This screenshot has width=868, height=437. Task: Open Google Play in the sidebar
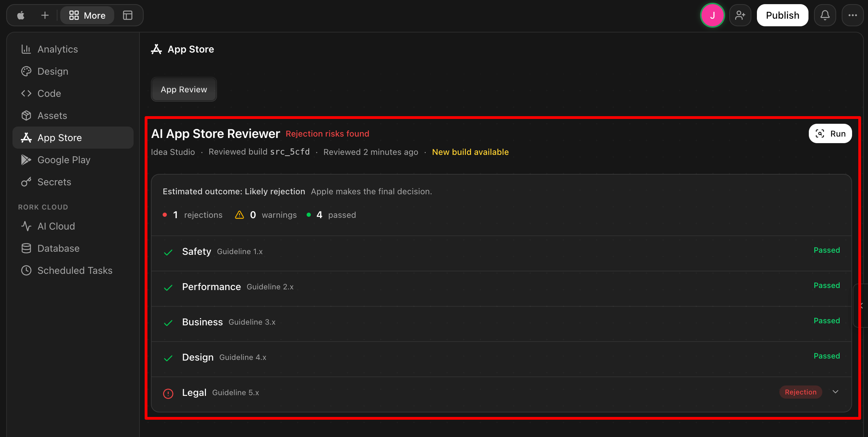(73, 160)
